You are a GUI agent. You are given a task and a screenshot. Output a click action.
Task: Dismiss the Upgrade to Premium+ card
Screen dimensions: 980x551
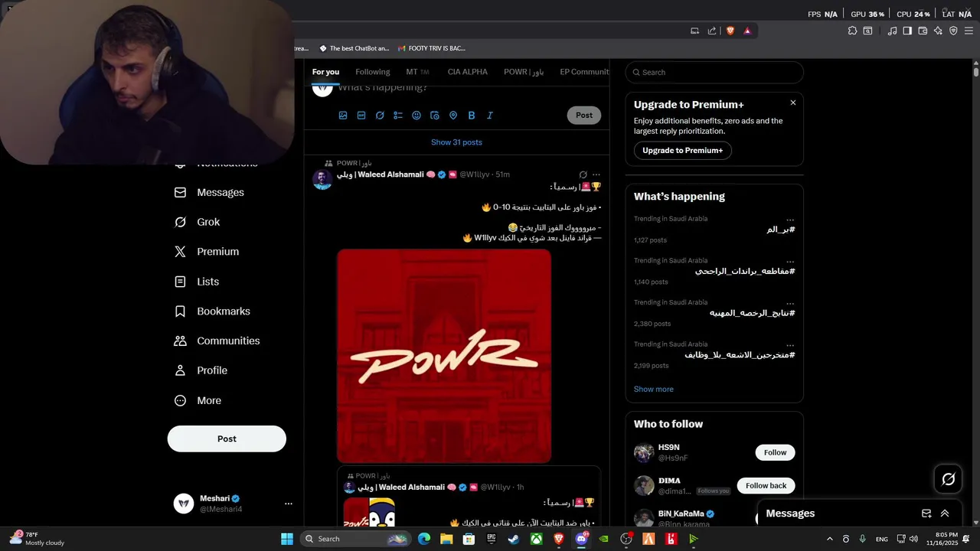pos(793,103)
